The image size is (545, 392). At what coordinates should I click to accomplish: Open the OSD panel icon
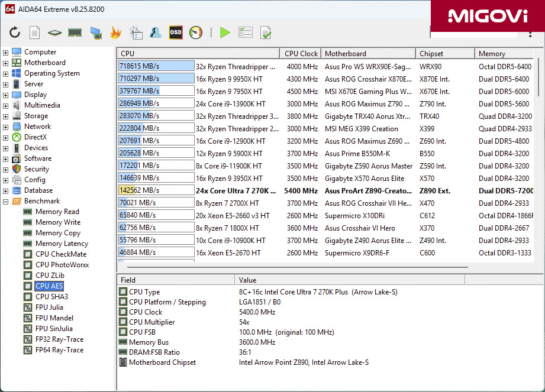point(175,33)
